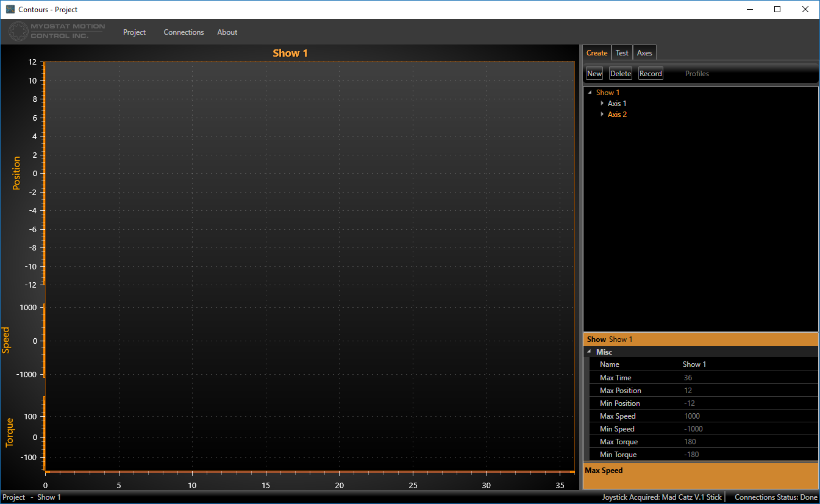Screen dimensions: 820x504
Task: Click the Delete button
Action: point(621,74)
